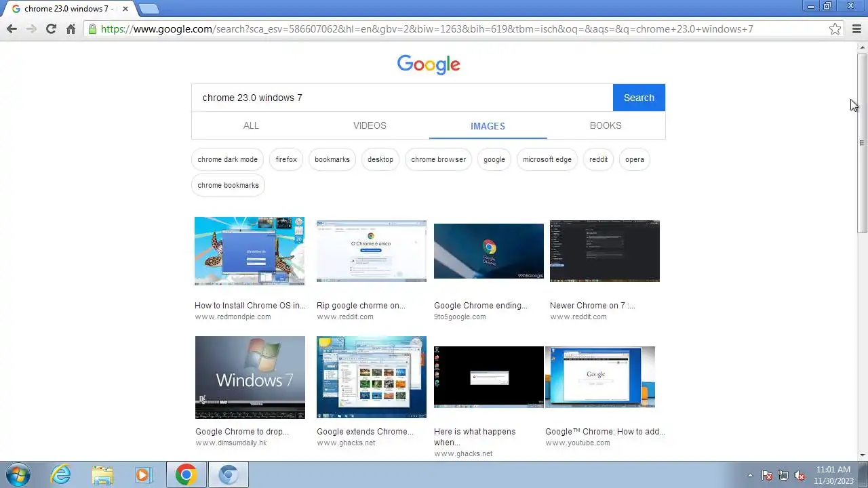Click the muted volume speaker icon
The height and width of the screenshot is (488, 868).
point(800,475)
